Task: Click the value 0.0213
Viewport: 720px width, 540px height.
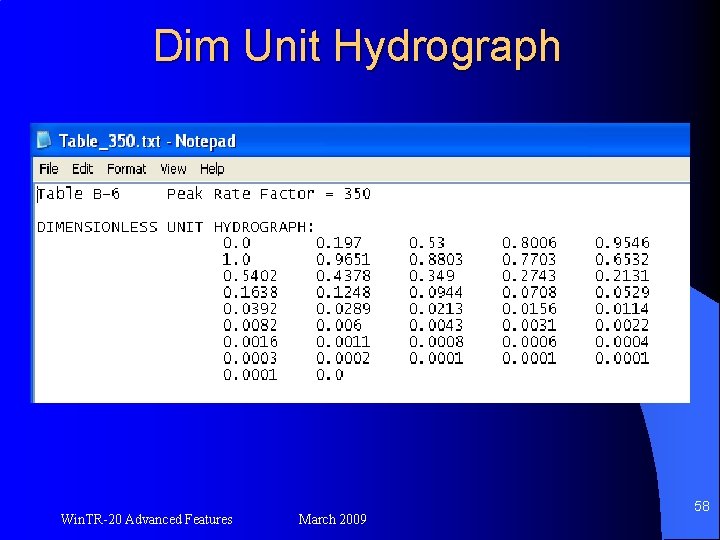Action: pyautogui.click(x=436, y=309)
